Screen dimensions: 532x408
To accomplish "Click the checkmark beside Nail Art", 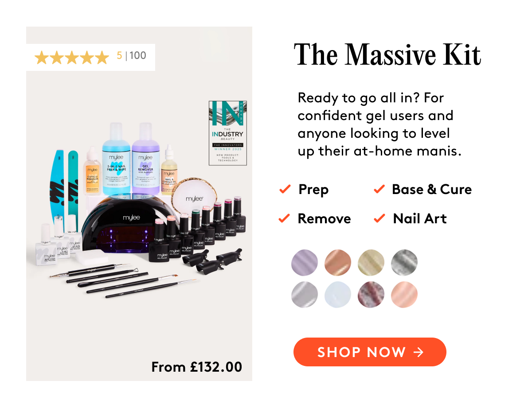I will pyautogui.click(x=379, y=218).
